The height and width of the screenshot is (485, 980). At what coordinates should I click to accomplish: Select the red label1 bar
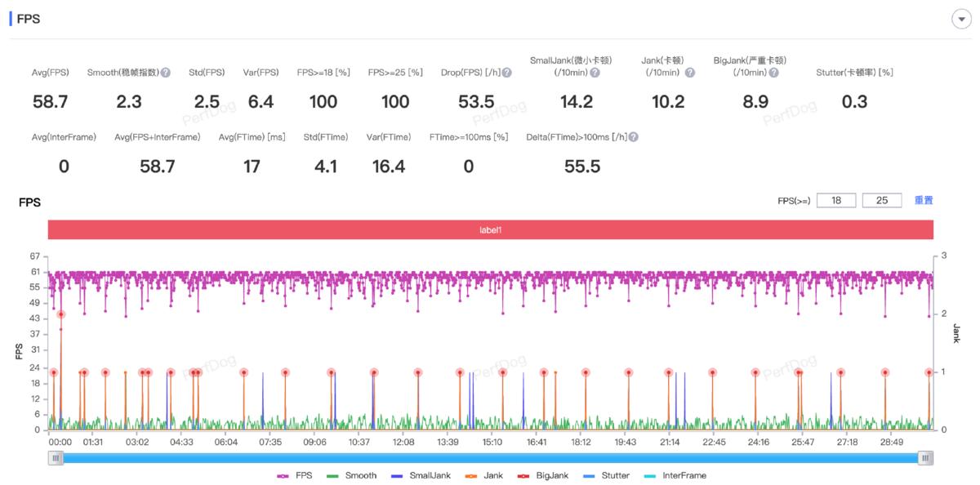[490, 230]
